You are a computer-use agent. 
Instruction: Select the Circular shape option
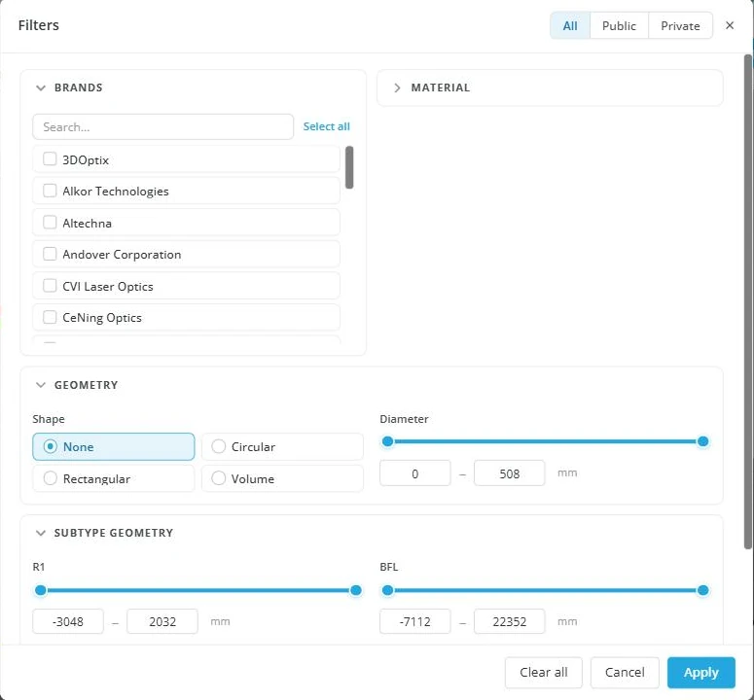(x=282, y=447)
